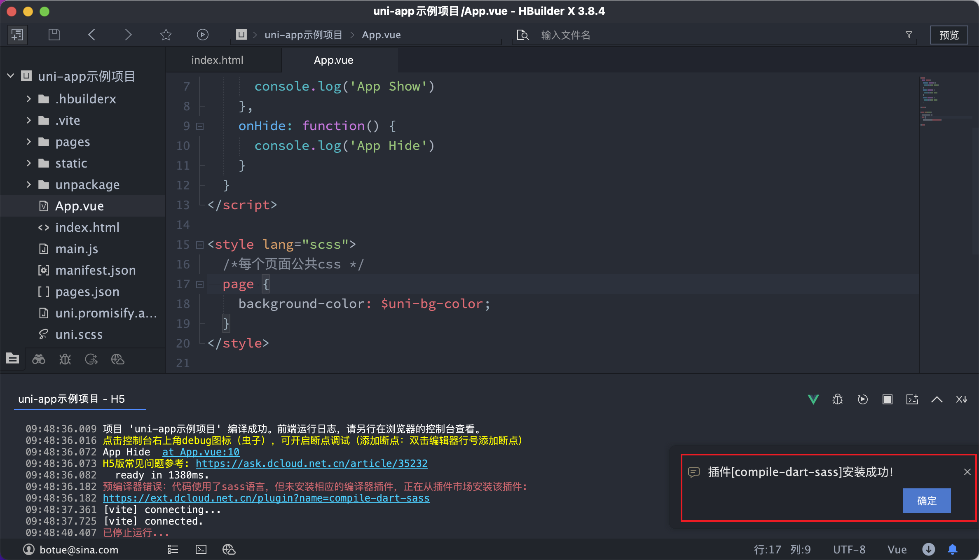Toggle fold for style block at line 15
The height and width of the screenshot is (560, 979).
[x=200, y=245]
